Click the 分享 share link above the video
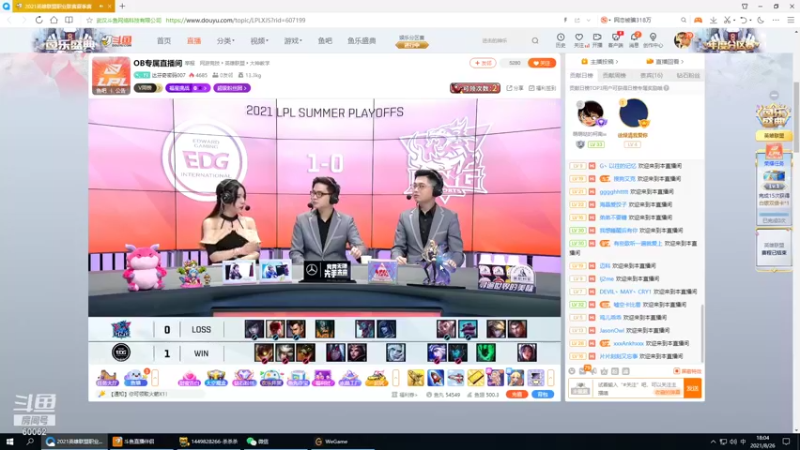800x450 pixels. point(515,88)
